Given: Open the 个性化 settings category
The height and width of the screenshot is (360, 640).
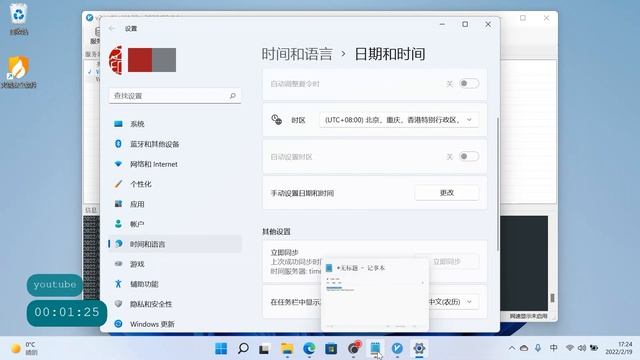Looking at the screenshot, I should click(175, 184).
